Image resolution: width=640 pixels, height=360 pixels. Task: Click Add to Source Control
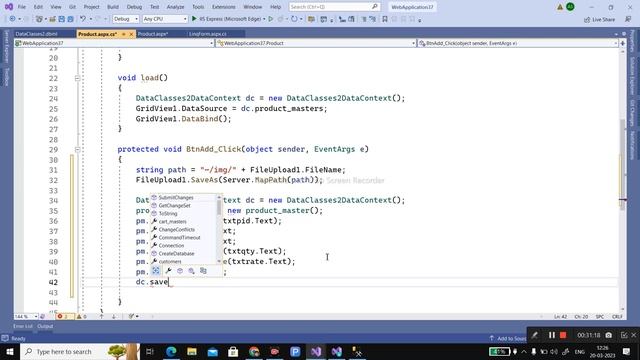click(x=508, y=338)
